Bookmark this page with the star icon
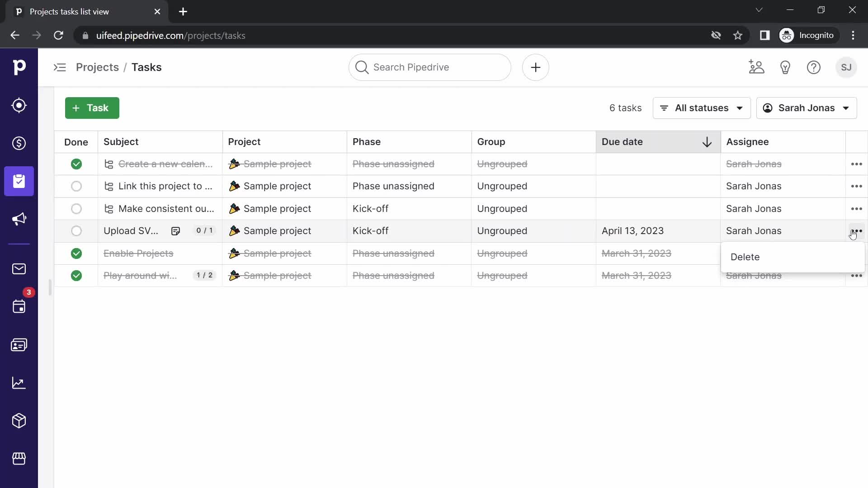The width and height of the screenshot is (868, 488). click(x=738, y=35)
